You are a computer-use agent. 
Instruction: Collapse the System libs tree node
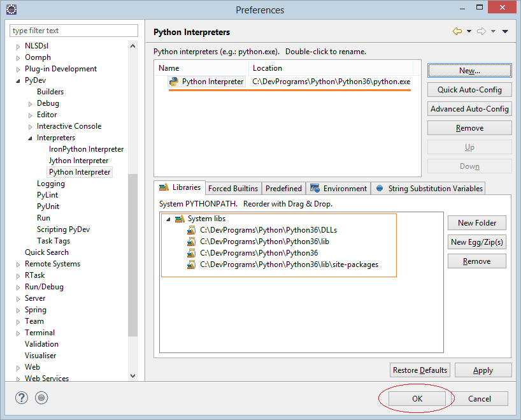(x=168, y=219)
